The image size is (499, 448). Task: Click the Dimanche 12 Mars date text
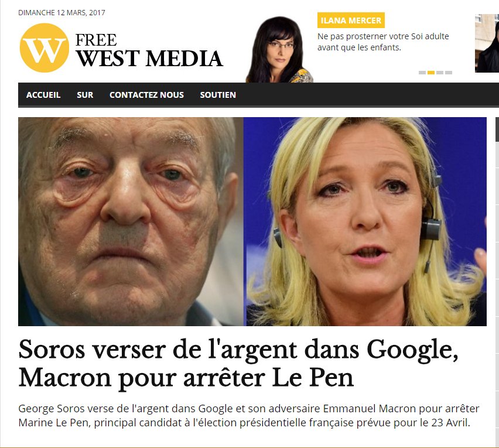click(61, 13)
